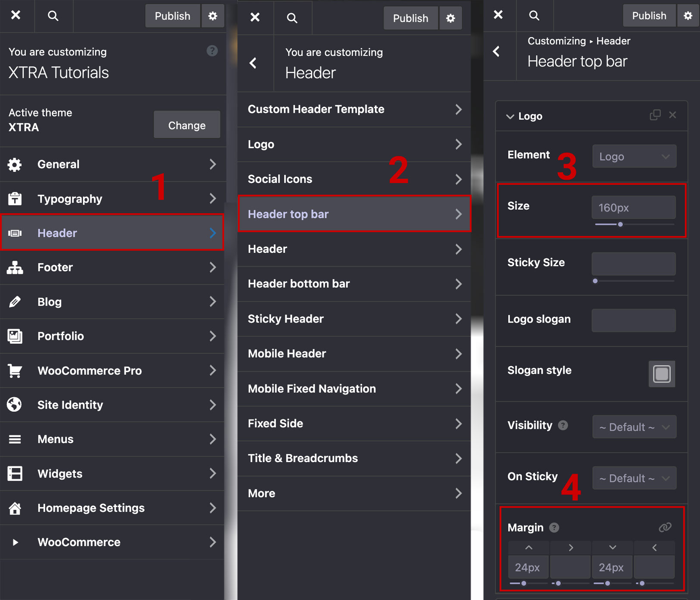Open the Element dropdown set to Logo
Viewport: 700px width, 600px height.
pos(634,156)
